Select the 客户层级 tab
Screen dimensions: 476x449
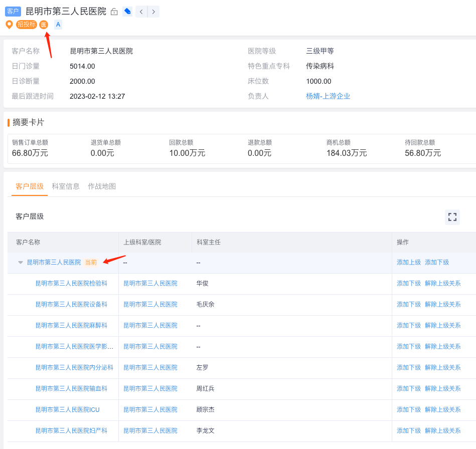(30, 186)
